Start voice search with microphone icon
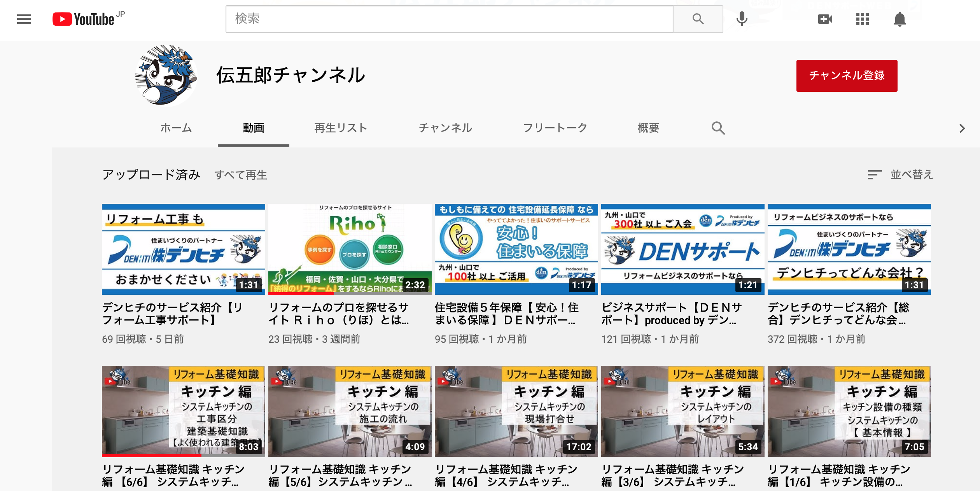The image size is (980, 491). pyautogui.click(x=742, y=19)
